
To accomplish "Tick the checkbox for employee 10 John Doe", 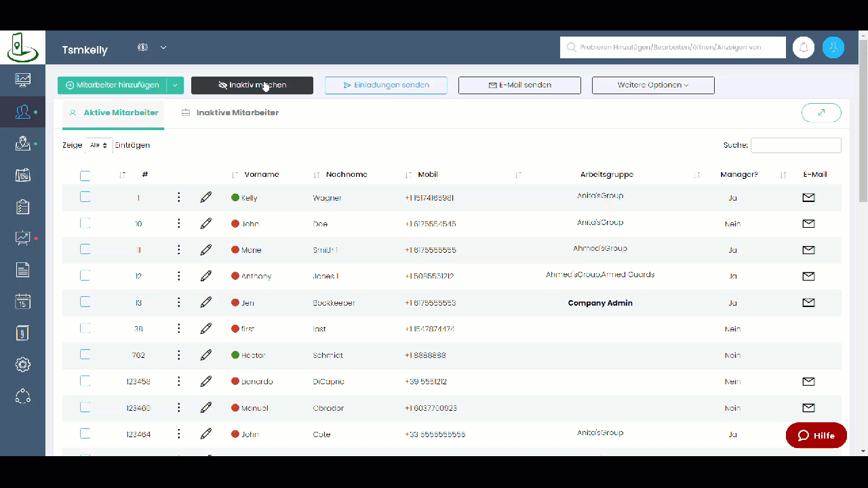I will coord(85,222).
